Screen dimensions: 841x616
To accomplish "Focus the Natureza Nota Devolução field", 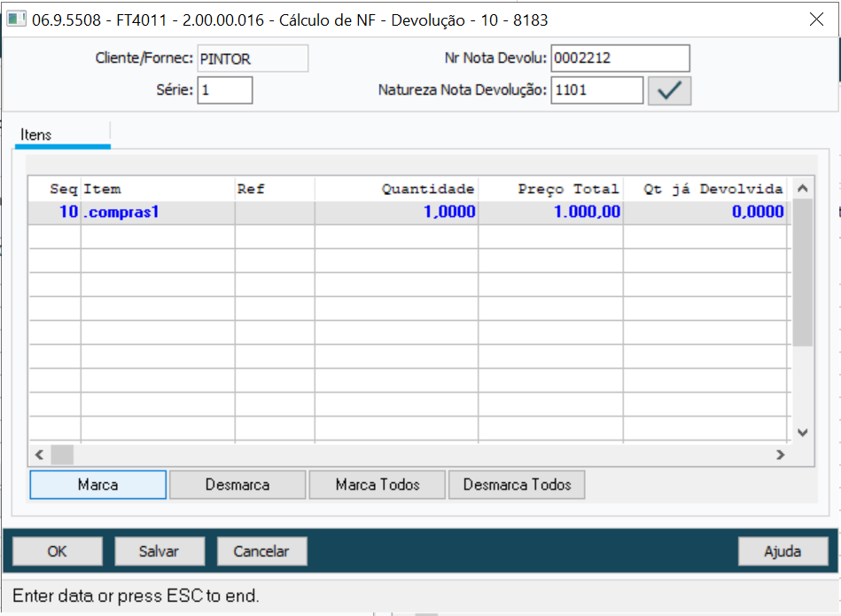I will click(x=597, y=90).
